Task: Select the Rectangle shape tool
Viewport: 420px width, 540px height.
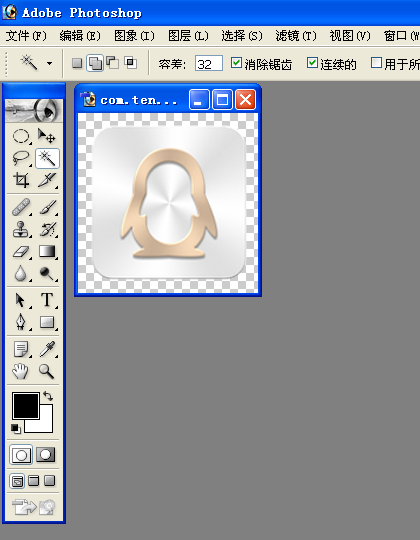Action: pos(47,322)
